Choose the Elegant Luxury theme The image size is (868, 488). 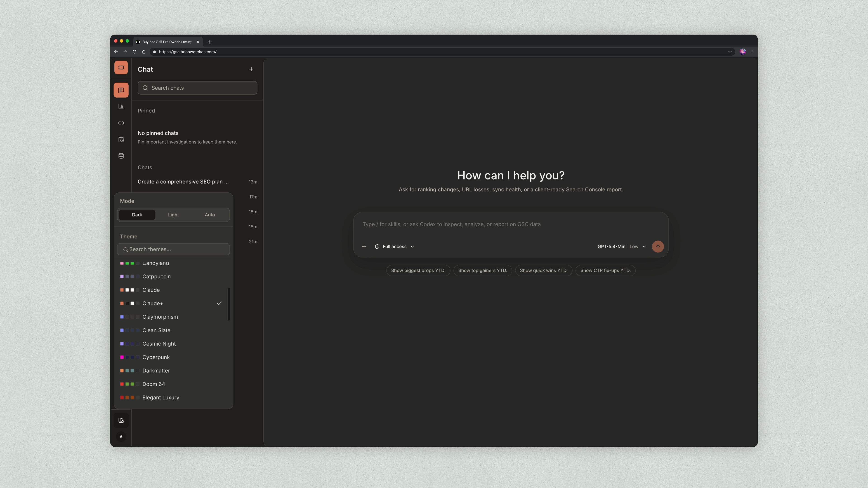tap(173, 398)
